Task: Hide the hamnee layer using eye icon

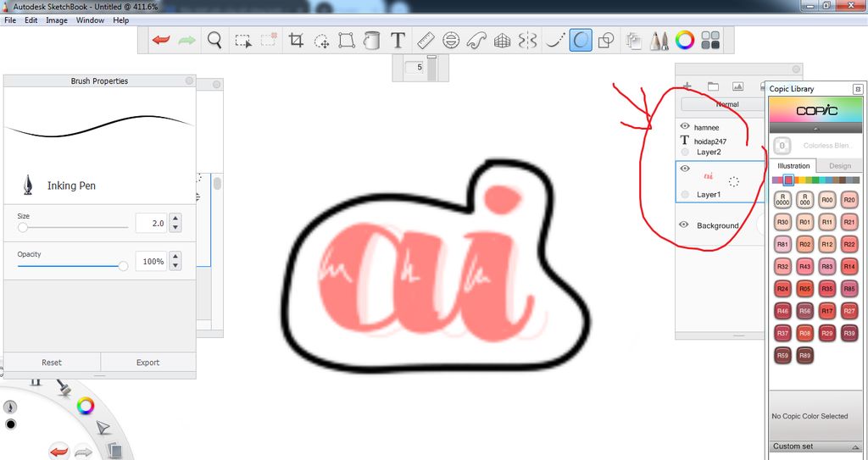Action: coord(685,126)
